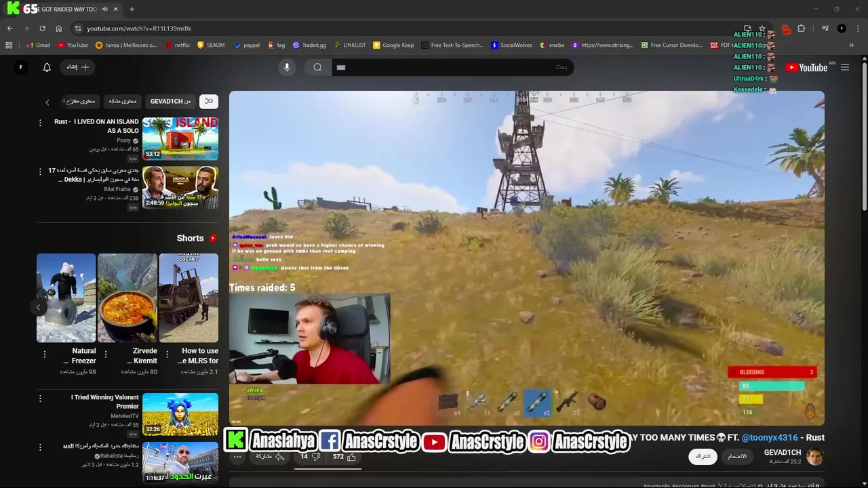The image size is (868, 488).
Task: Open the @toonyx4316 mention link
Action: click(770, 438)
